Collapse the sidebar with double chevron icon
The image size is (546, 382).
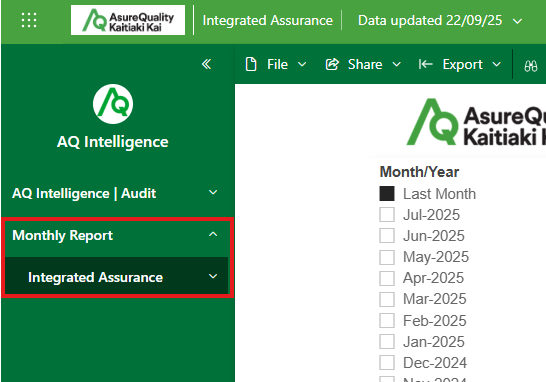point(206,64)
